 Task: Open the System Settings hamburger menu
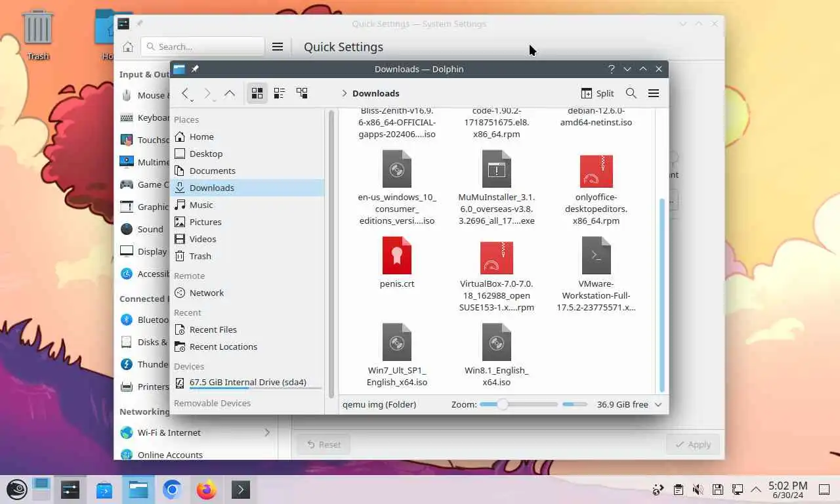278,47
